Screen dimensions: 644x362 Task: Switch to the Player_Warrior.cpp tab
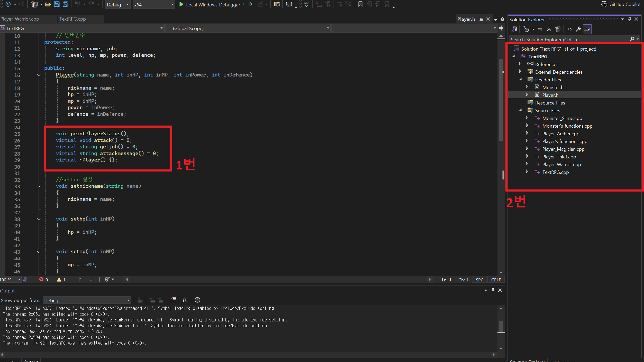point(20,19)
